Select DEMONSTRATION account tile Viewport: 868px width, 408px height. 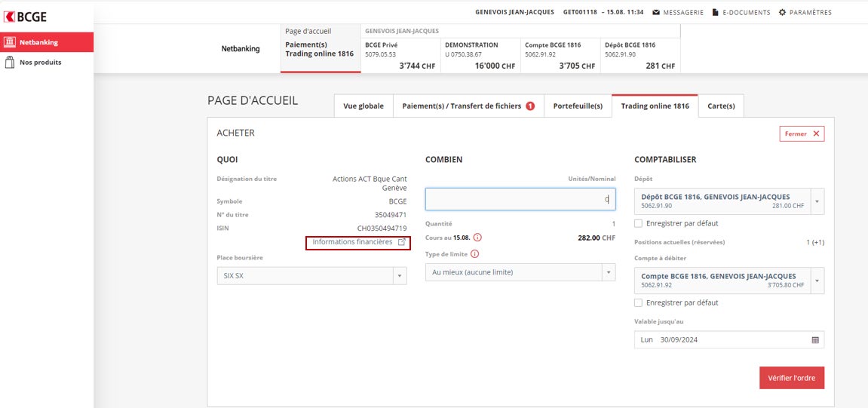480,55
